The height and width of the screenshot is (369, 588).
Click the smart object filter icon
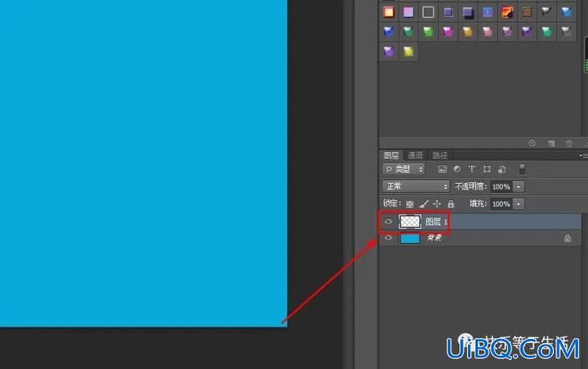(502, 169)
